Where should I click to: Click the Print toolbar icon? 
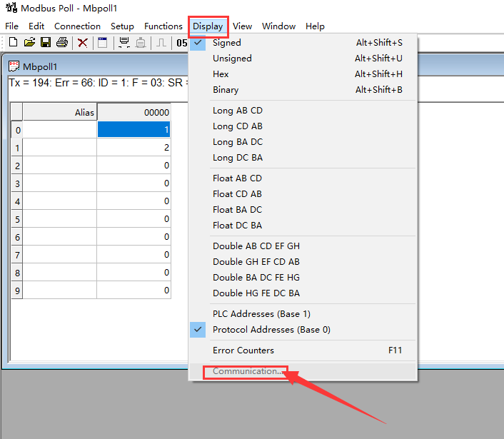pyautogui.click(x=62, y=43)
